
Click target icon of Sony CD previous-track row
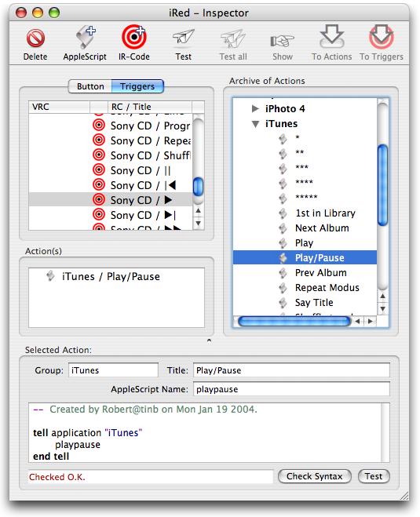pyautogui.click(x=99, y=184)
